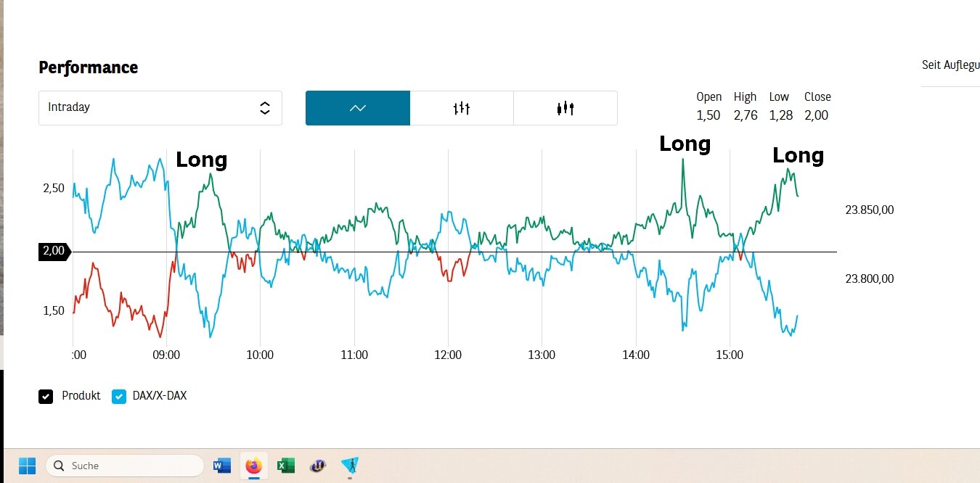Click the blue triangle walker app icon

pyautogui.click(x=349, y=466)
